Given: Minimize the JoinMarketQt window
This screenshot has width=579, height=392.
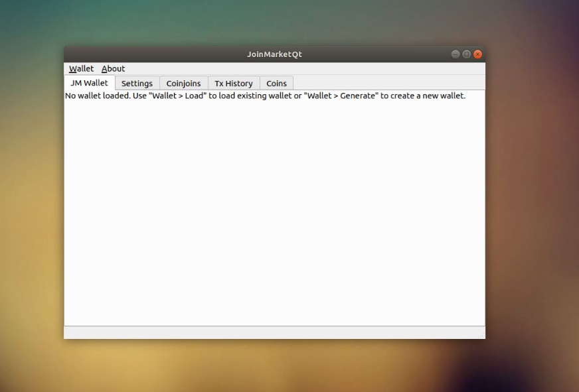Looking at the screenshot, I should 455,54.
